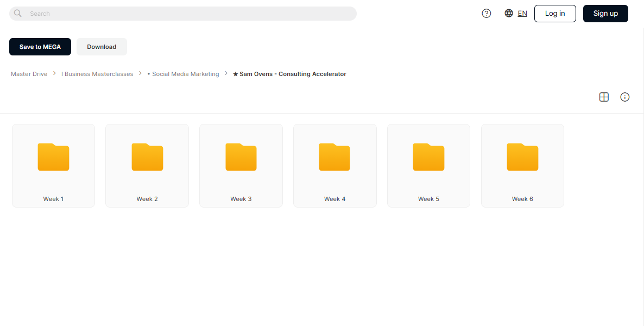The height and width of the screenshot is (326, 644).
Task: Open the help question mark icon
Action: coord(487,14)
